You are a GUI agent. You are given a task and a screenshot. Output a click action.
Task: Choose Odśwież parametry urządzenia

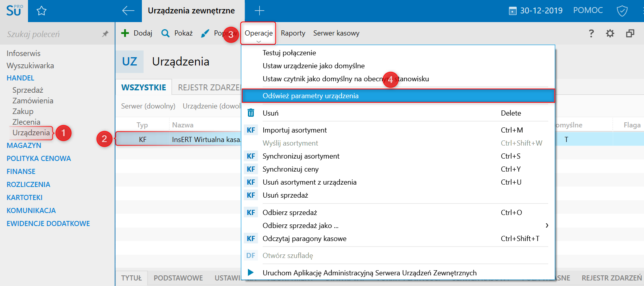click(x=398, y=96)
